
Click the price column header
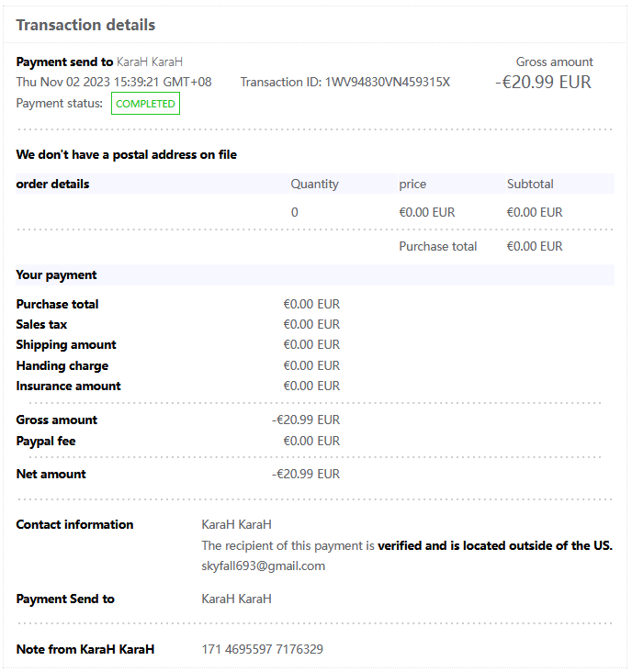click(x=412, y=184)
